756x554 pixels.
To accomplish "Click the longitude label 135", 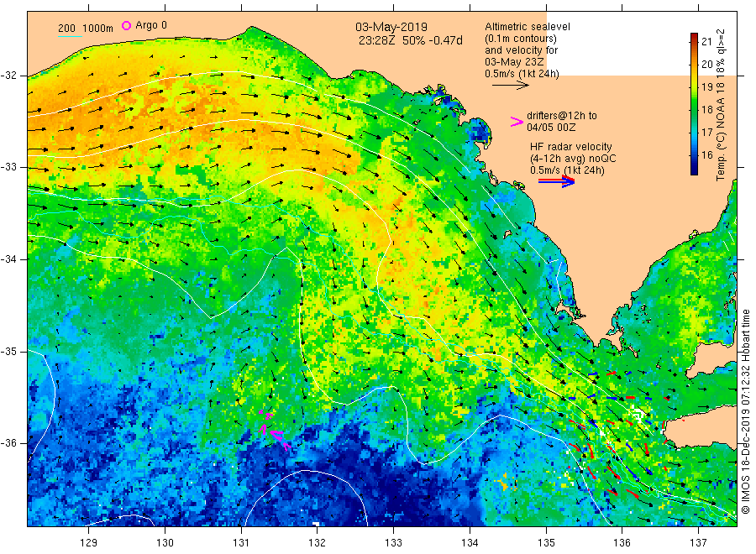I will click(x=546, y=543).
